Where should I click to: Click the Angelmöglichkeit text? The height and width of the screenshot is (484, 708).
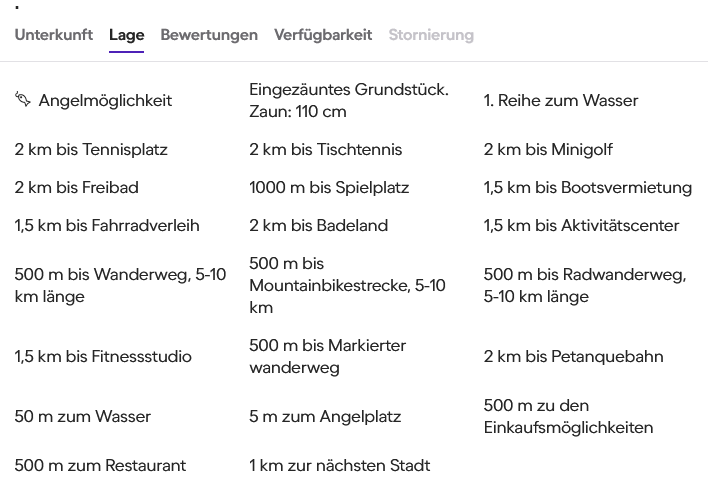(x=105, y=100)
